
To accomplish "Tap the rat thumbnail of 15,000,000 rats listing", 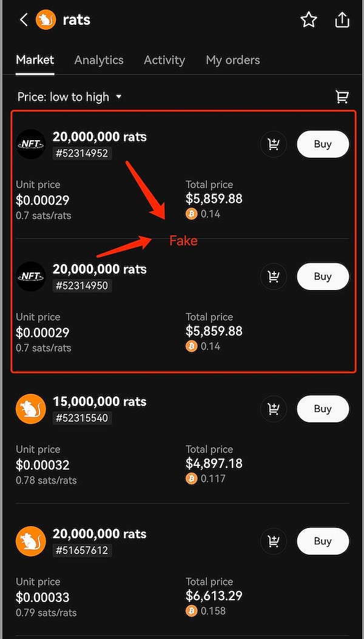I will [x=31, y=409].
